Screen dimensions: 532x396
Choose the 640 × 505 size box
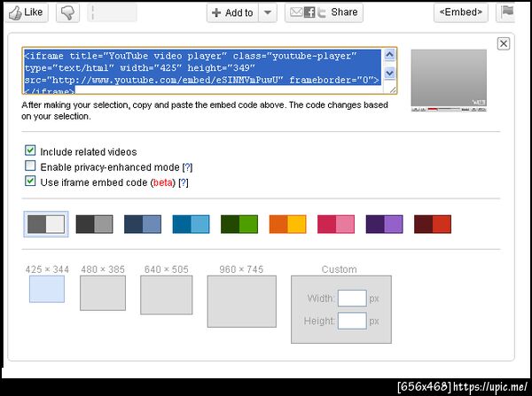click(167, 295)
